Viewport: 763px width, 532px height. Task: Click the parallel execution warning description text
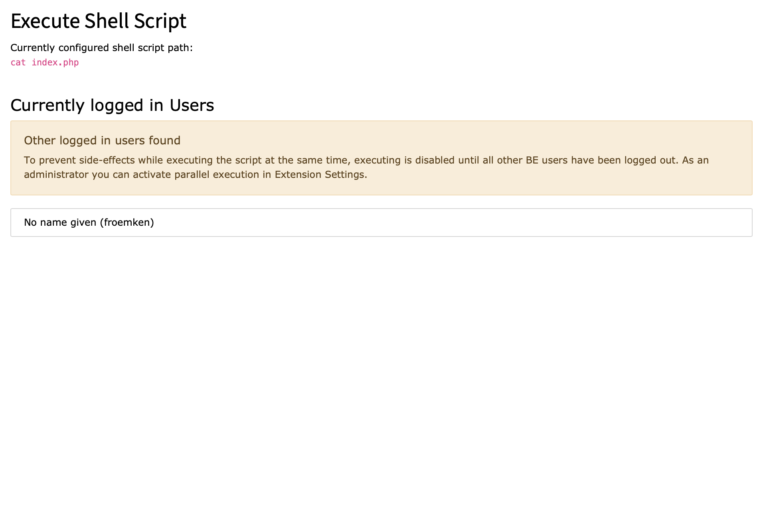pos(366,167)
